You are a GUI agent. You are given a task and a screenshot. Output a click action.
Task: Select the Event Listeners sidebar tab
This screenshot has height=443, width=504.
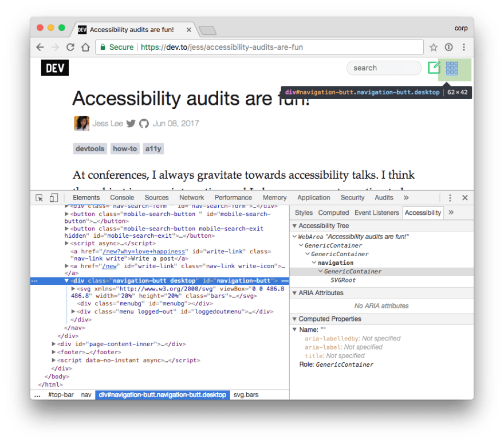coord(377,213)
